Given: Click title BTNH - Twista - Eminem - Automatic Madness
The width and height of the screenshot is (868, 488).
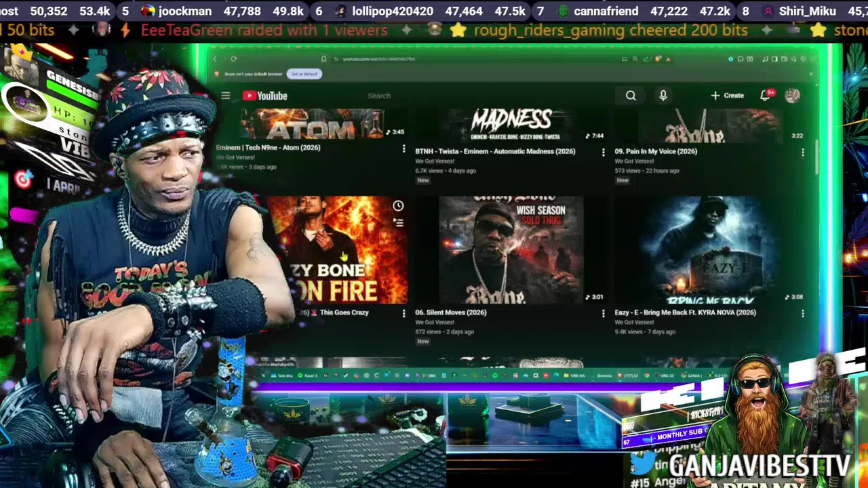Looking at the screenshot, I should click(x=495, y=151).
